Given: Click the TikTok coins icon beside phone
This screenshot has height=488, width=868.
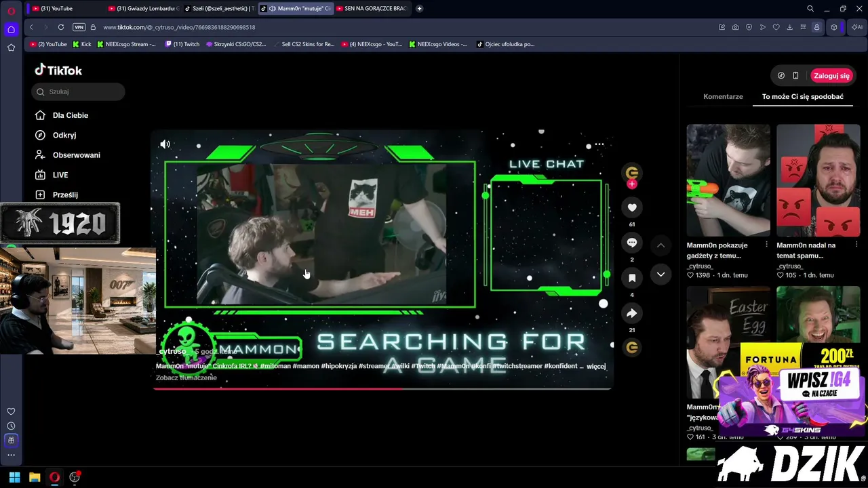Looking at the screenshot, I should [781, 76].
